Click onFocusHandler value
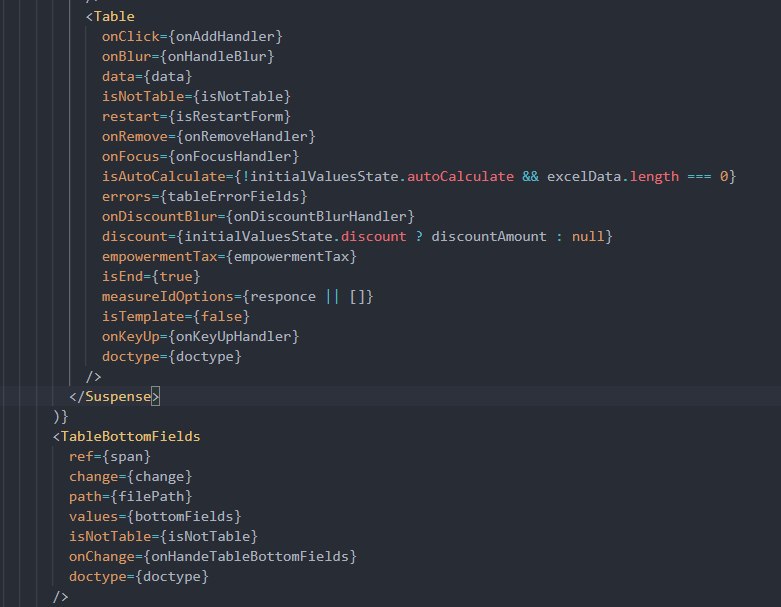781x607 pixels. click(233, 156)
